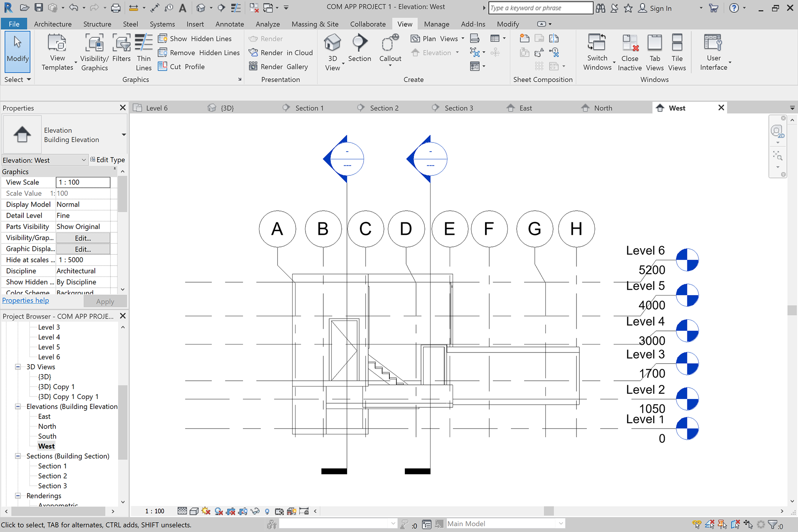Select the Cut Profile tool
Viewport: 798px width, 532px height.
181,66
